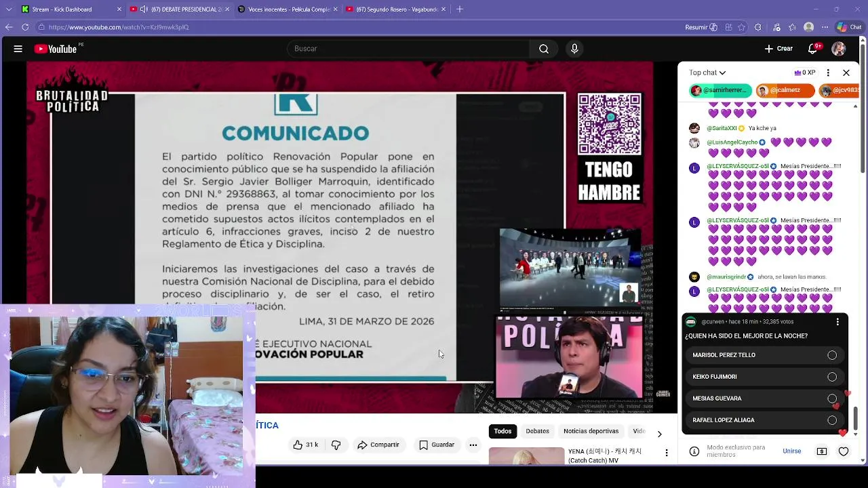Viewport: 868px width, 488px height.
Task: Open YouTube account avatar menu
Action: [x=838, y=49]
